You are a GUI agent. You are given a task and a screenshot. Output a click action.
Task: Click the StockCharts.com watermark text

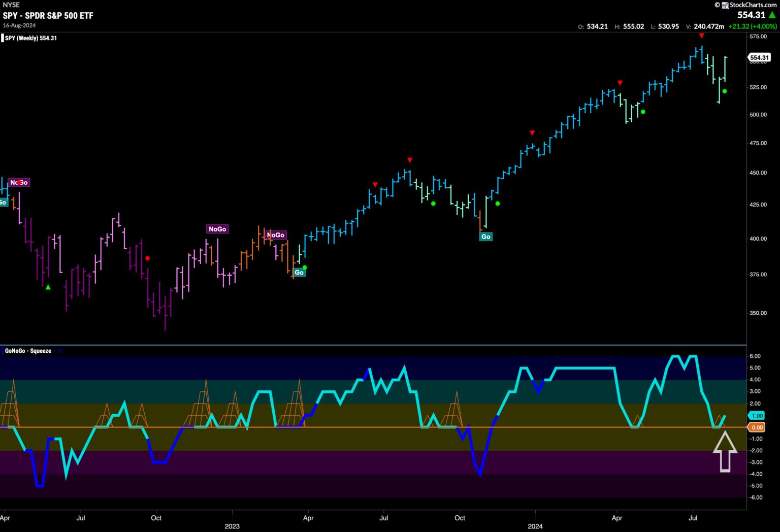(x=749, y=5)
